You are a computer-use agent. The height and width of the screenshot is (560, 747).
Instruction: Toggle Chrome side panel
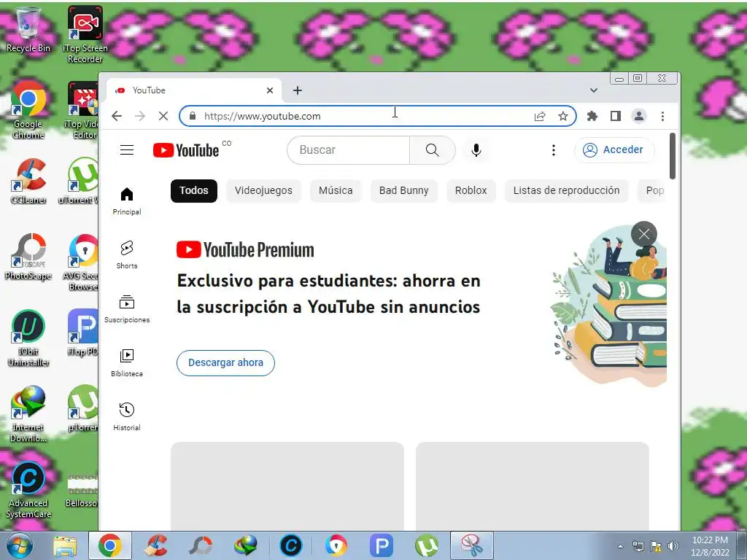coord(616,116)
